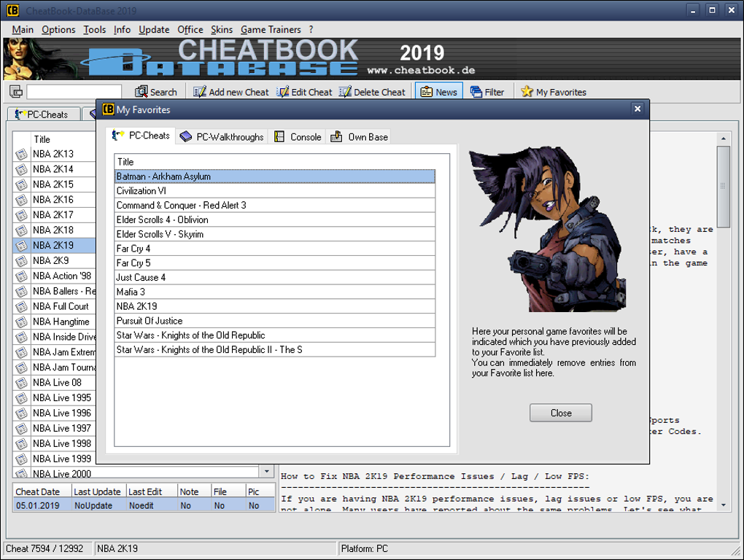
Task: Select Far Cry 5 in favorites
Action: click(x=275, y=262)
